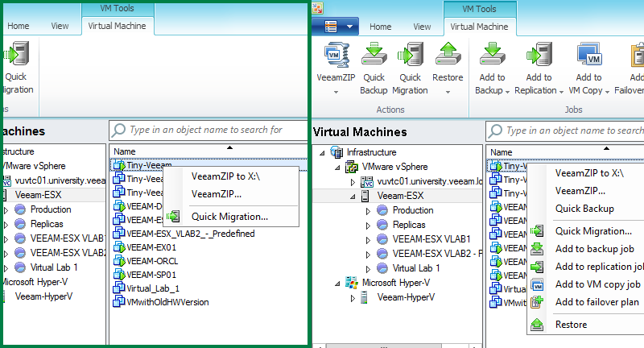
Task: Click Production resource pool icon in right tree
Action: click(382, 210)
